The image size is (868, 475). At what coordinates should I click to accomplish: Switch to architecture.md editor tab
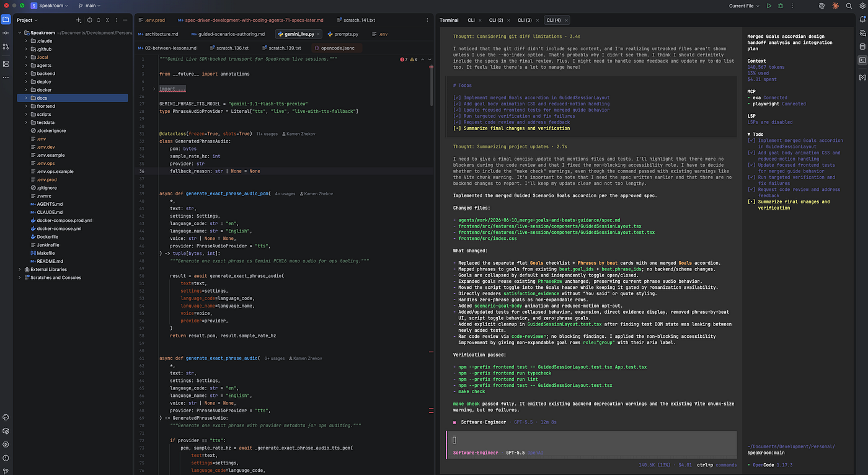click(x=158, y=34)
